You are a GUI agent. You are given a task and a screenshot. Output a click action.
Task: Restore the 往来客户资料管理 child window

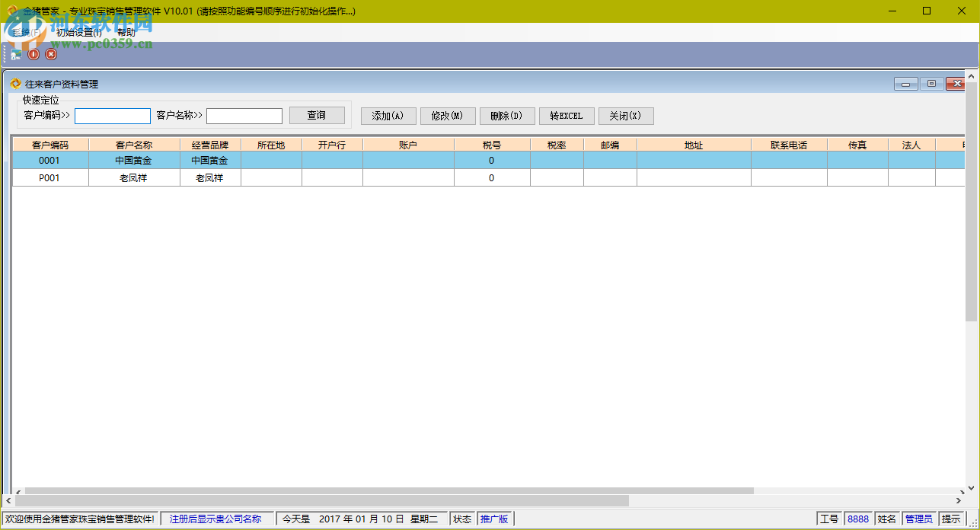[x=931, y=84]
